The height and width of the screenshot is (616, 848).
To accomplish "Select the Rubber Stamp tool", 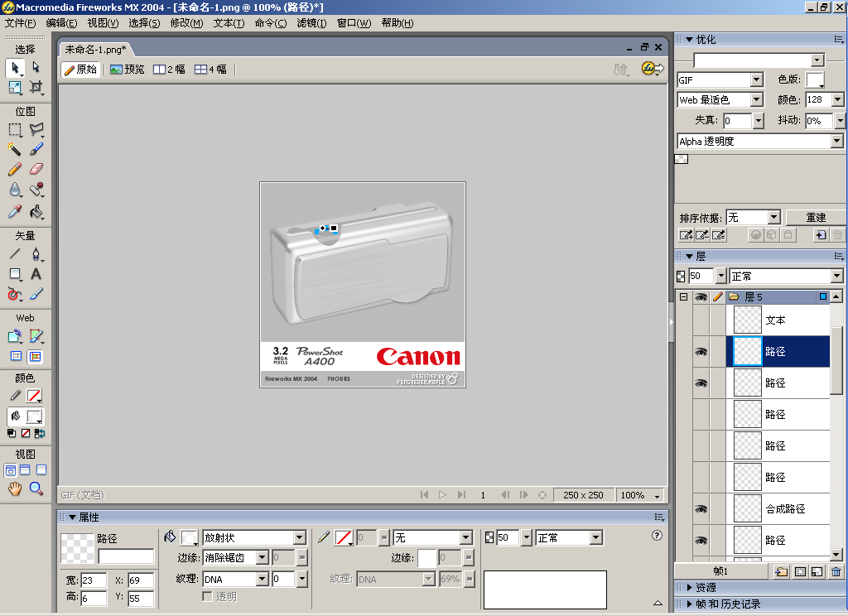I will pos(36,190).
